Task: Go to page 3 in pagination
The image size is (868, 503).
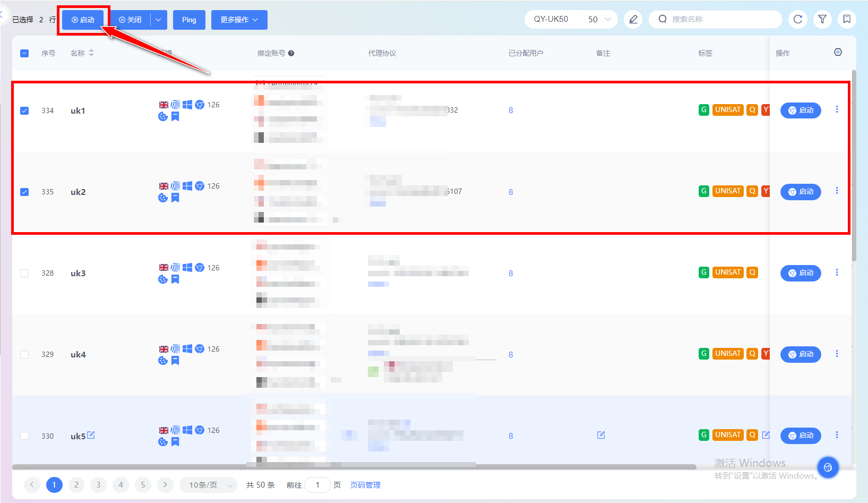Action: [98, 484]
